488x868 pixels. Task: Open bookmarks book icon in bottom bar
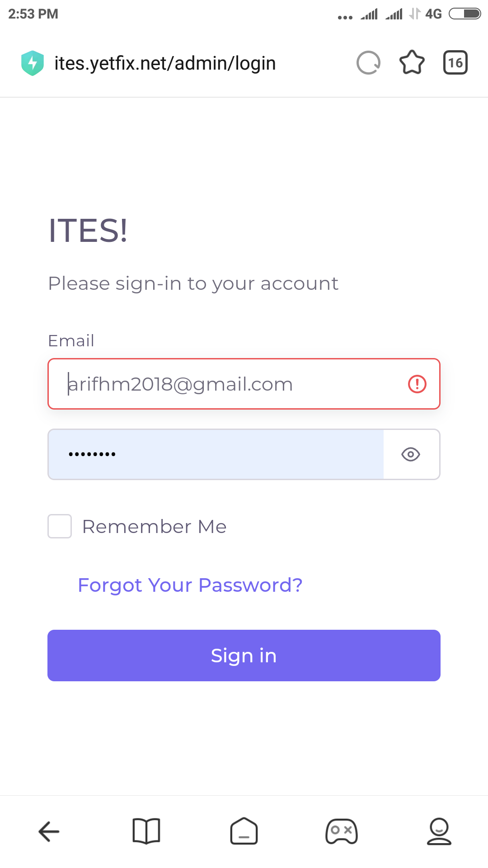[x=146, y=831]
